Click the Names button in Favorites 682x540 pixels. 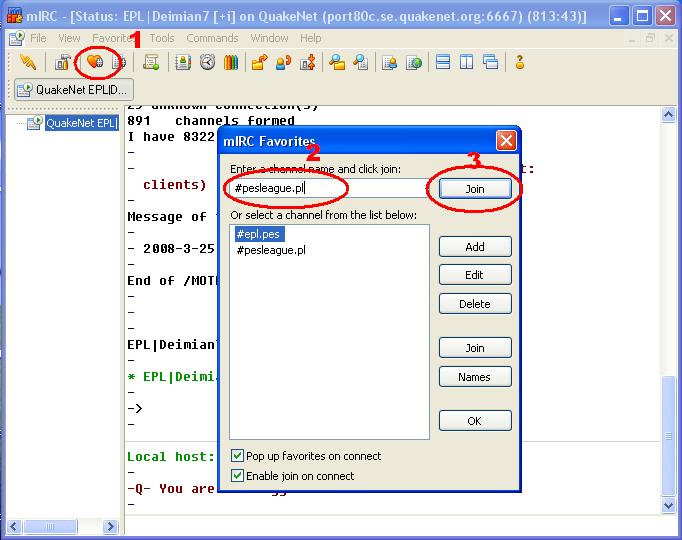coord(475,377)
